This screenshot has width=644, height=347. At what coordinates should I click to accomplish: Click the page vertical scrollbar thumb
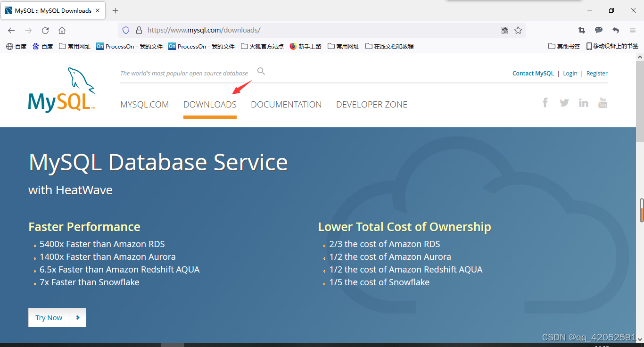(x=640, y=101)
